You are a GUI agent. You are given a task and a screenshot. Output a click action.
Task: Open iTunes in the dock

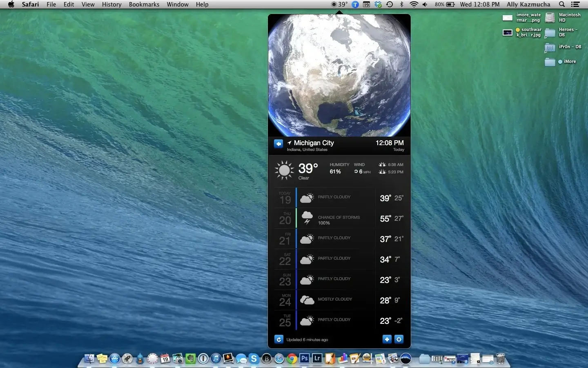coord(216,359)
